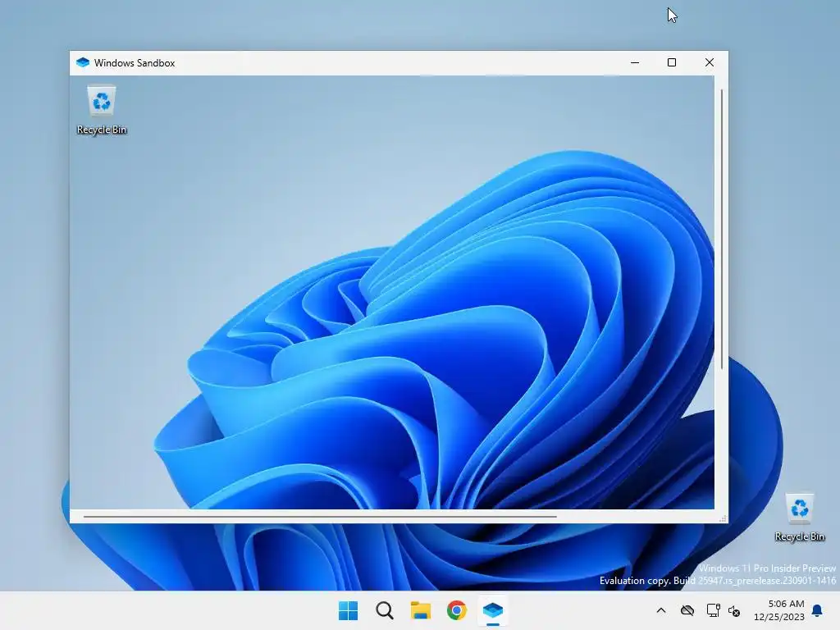Screen dimensions: 840x630
Task: Click the Sandbox window resize grip
Action: point(723,518)
